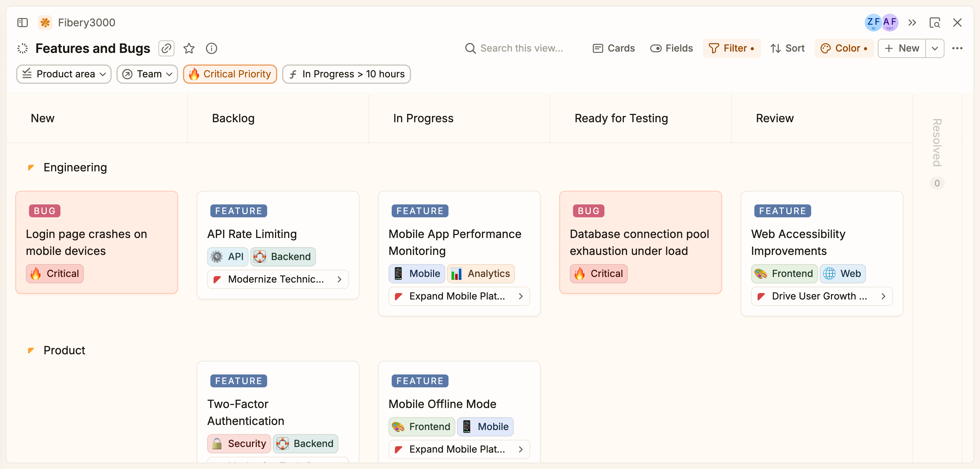Toggle In Progress > 10 hours filter
980x469 pixels.
(x=346, y=74)
